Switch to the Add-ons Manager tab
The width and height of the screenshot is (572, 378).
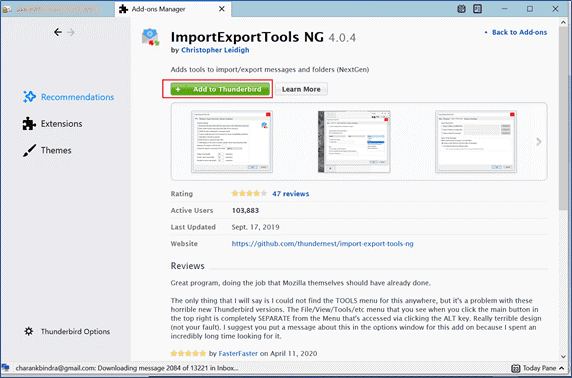click(173, 9)
